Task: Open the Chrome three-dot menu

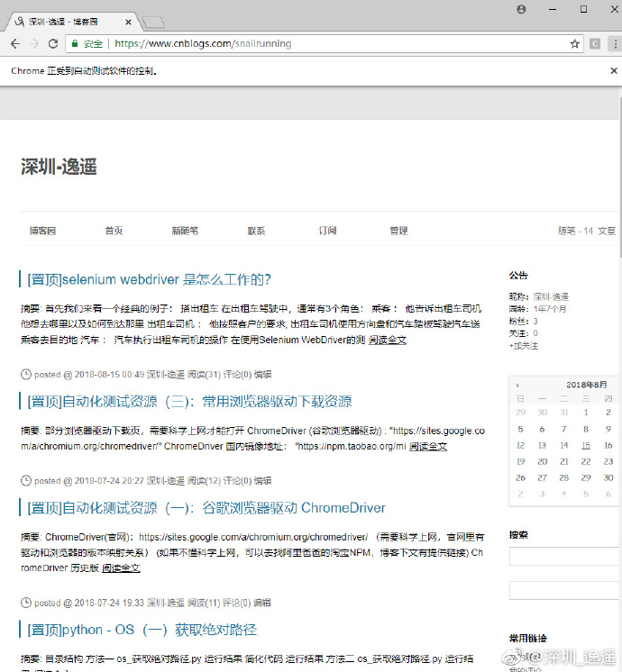Action: [616, 44]
